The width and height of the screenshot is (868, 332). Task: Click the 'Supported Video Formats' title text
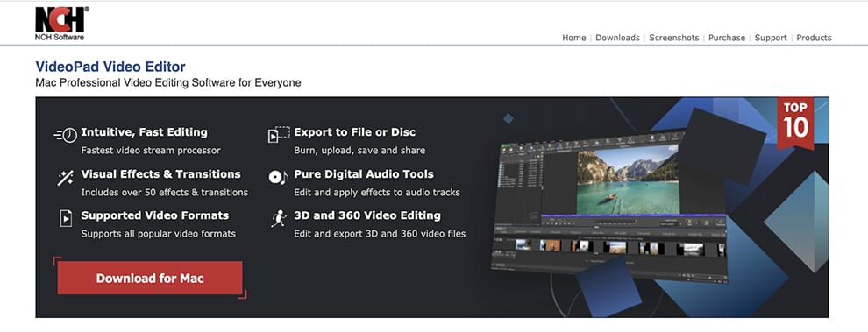click(154, 215)
